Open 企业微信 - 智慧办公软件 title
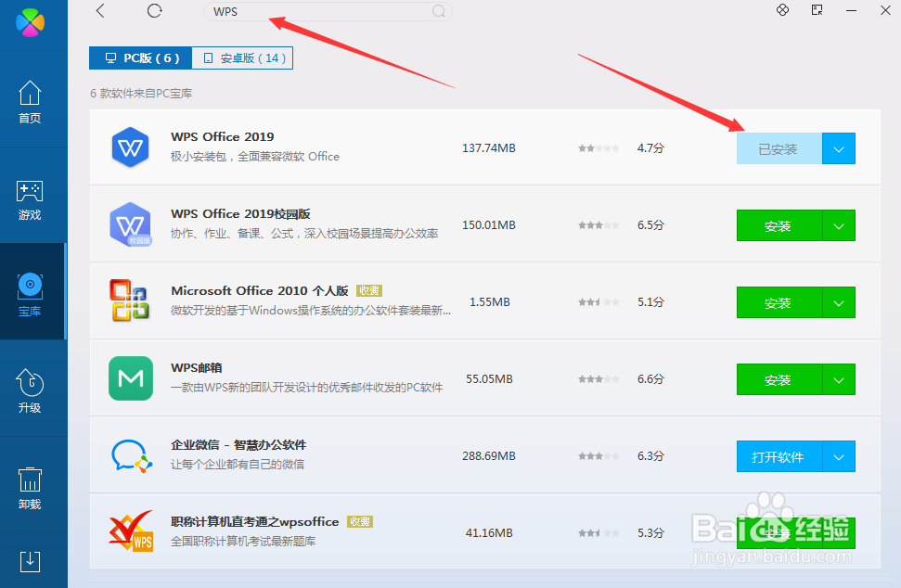 238,444
